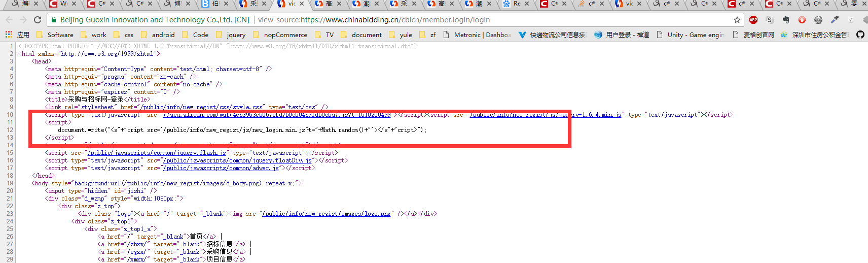
Task: Click the forward navigation arrow
Action: point(23,20)
